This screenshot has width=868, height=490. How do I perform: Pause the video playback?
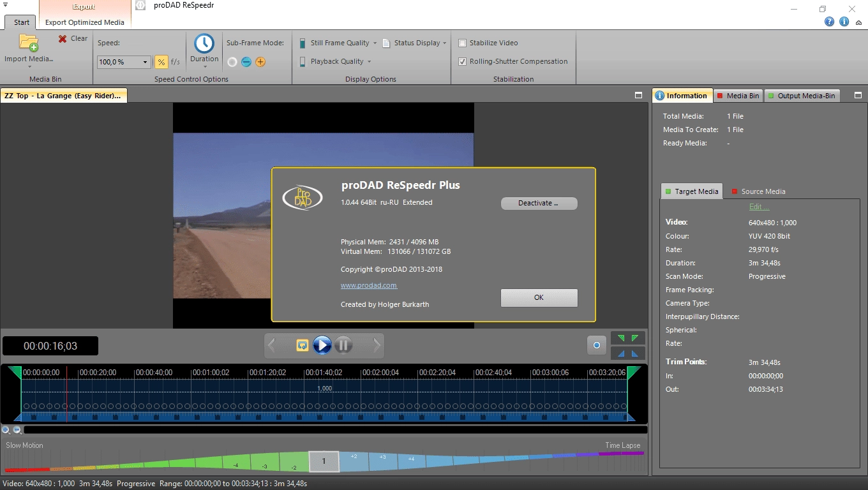pos(343,345)
